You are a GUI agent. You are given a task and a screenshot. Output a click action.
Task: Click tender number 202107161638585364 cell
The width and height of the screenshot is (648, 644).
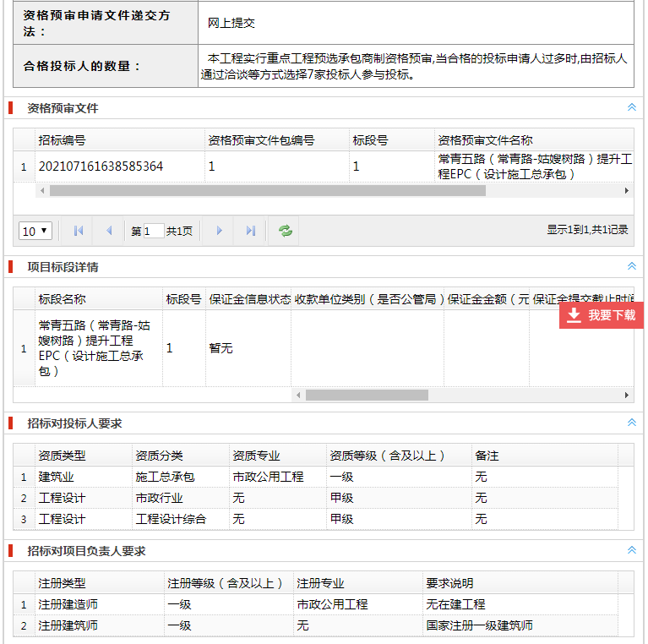pyautogui.click(x=101, y=166)
